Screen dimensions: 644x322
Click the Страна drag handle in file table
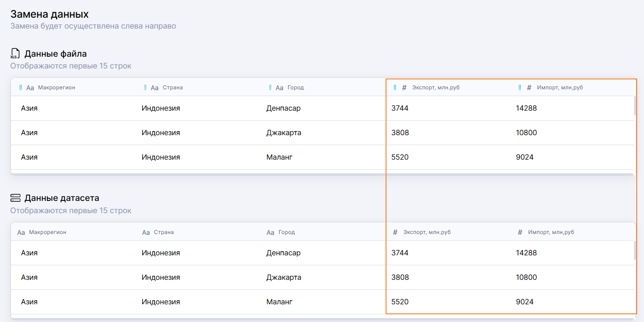(145, 88)
